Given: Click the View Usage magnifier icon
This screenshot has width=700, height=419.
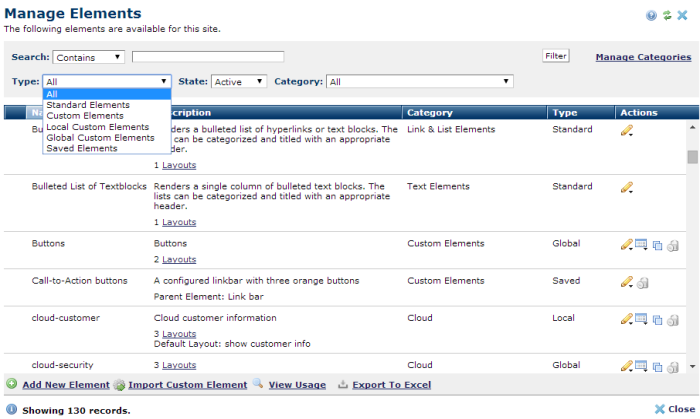Looking at the screenshot, I should point(258,384).
